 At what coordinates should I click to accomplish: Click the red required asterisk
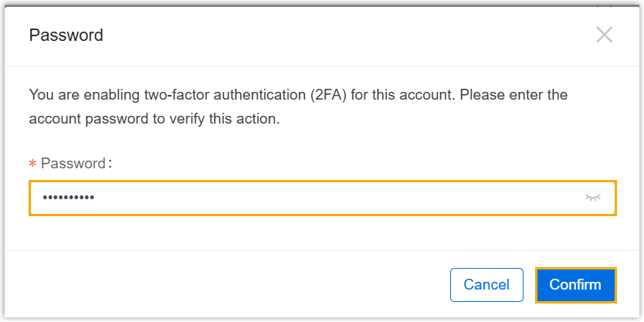[32, 164]
